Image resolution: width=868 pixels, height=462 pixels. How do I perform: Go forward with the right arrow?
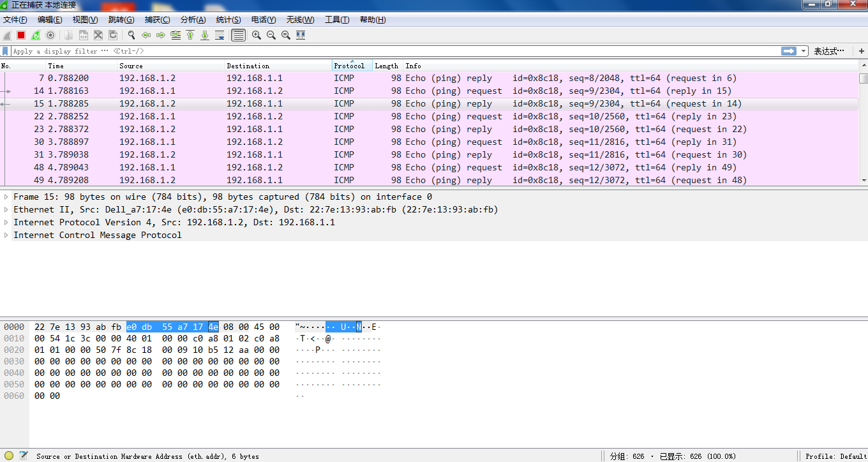(161, 35)
